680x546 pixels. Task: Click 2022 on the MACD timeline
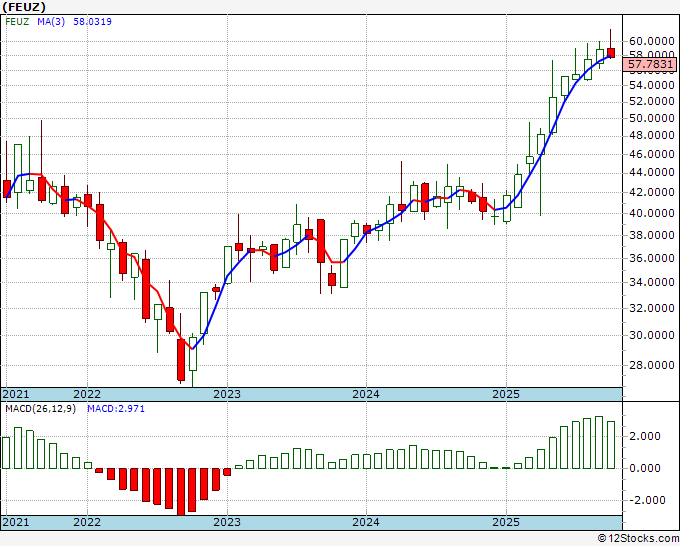(x=87, y=522)
